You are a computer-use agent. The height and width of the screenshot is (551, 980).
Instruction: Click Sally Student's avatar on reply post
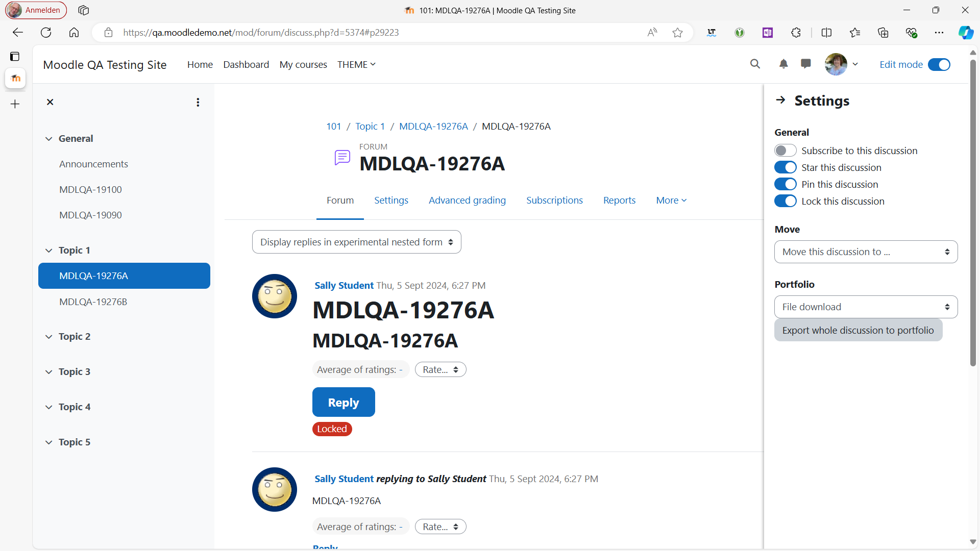[275, 489]
